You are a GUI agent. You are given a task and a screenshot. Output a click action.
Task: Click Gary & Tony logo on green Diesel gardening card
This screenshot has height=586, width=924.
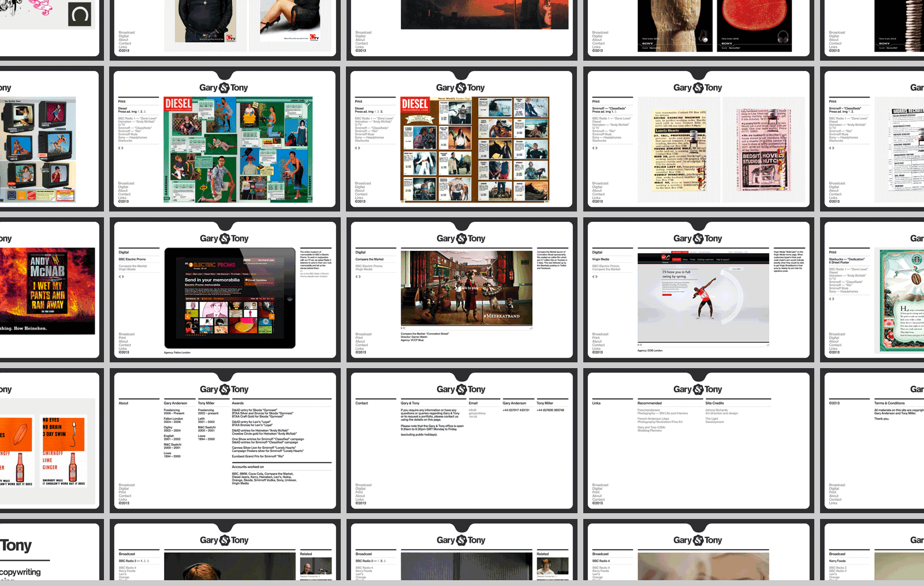click(x=223, y=88)
